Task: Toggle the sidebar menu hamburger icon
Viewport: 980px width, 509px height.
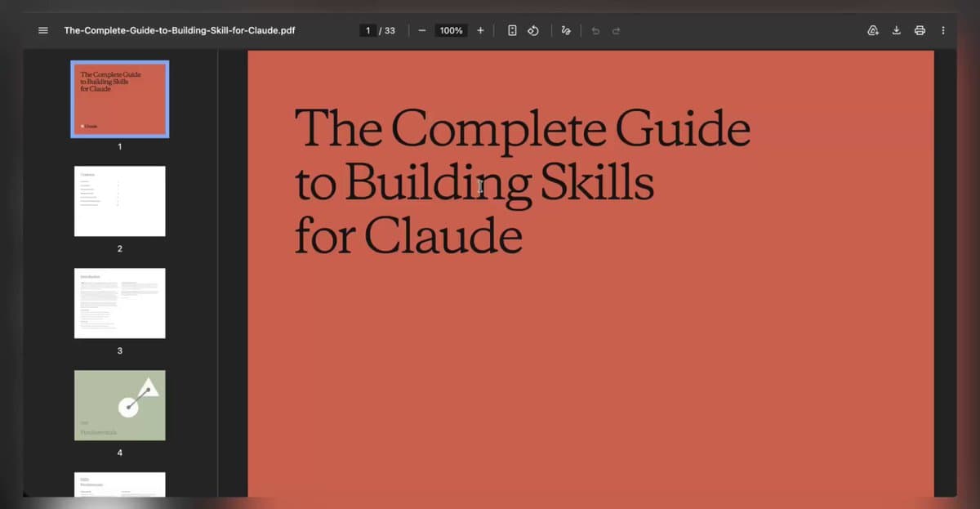Action: 43,30
